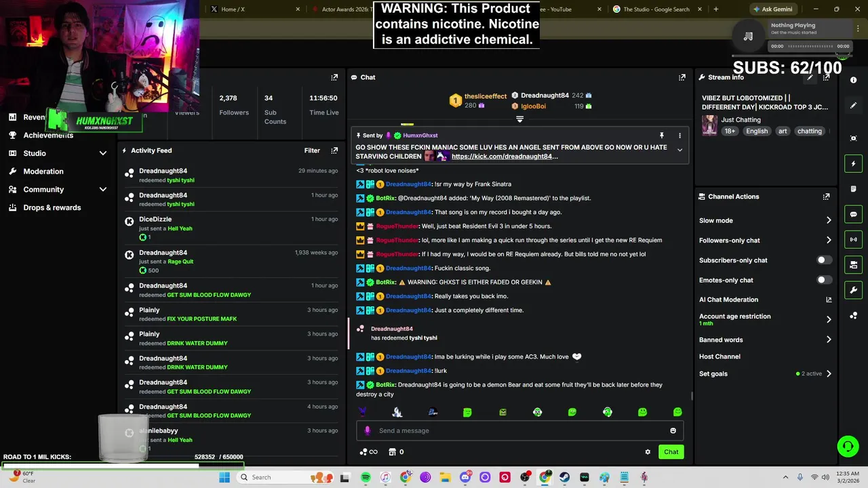The height and width of the screenshot is (488, 868).
Task: Toggle Emotes-only chat switch
Action: tap(823, 280)
